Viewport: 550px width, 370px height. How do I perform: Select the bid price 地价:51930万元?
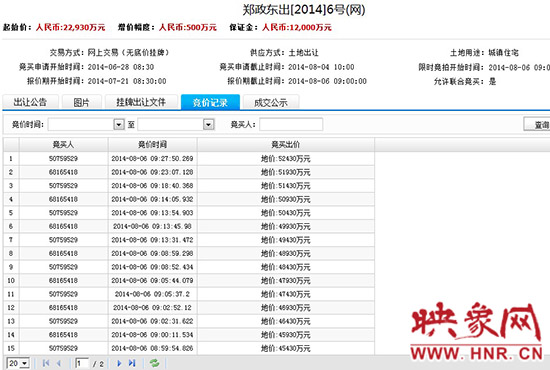tap(286, 172)
